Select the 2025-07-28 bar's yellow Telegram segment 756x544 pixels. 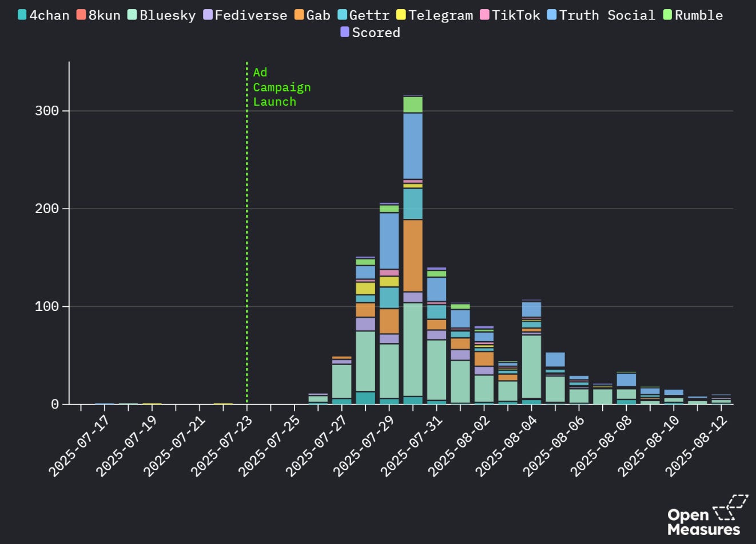pyautogui.click(x=365, y=289)
